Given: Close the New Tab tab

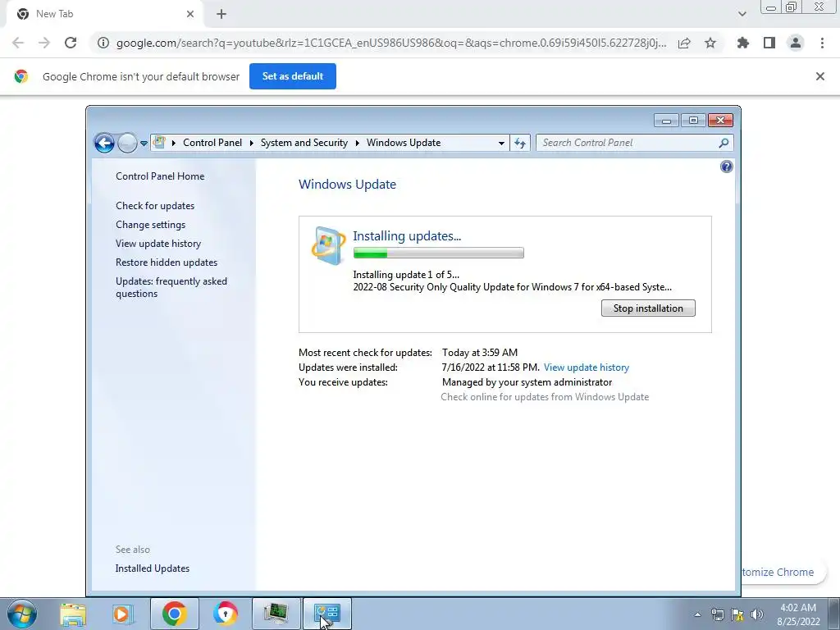Looking at the screenshot, I should (x=190, y=14).
